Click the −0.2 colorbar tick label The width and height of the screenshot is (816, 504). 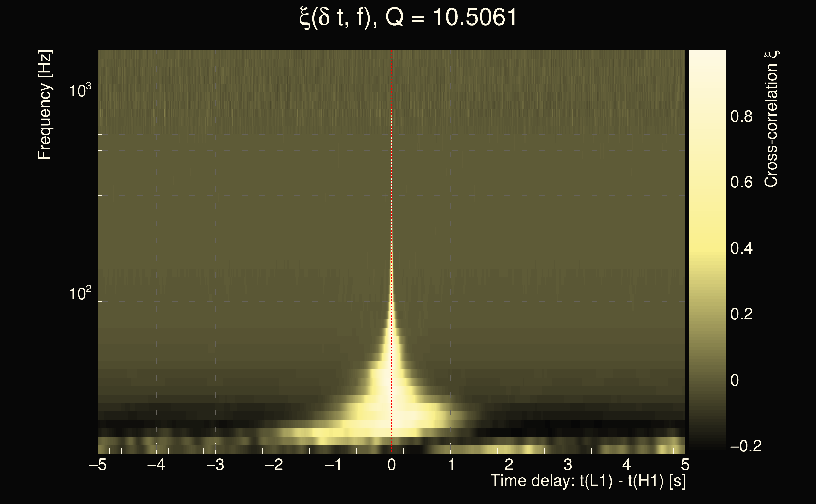tap(746, 446)
